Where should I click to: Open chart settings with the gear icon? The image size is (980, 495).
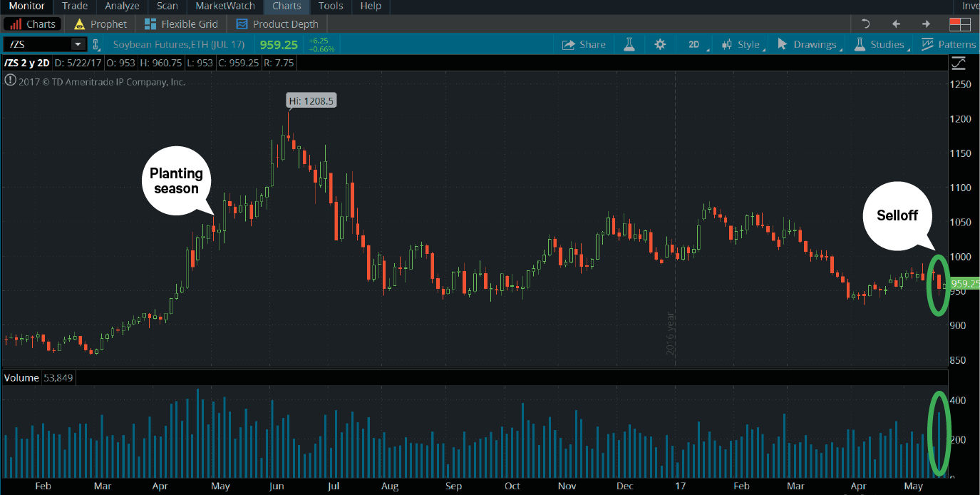[x=660, y=44]
